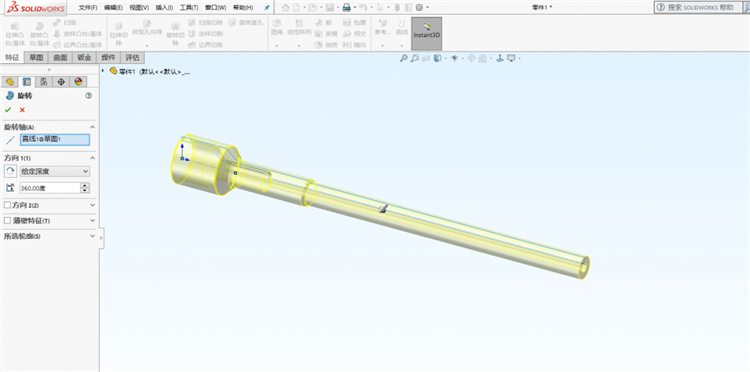Expand the 零件1 tree node
Viewport: 750px width, 372px height.
click(103, 71)
